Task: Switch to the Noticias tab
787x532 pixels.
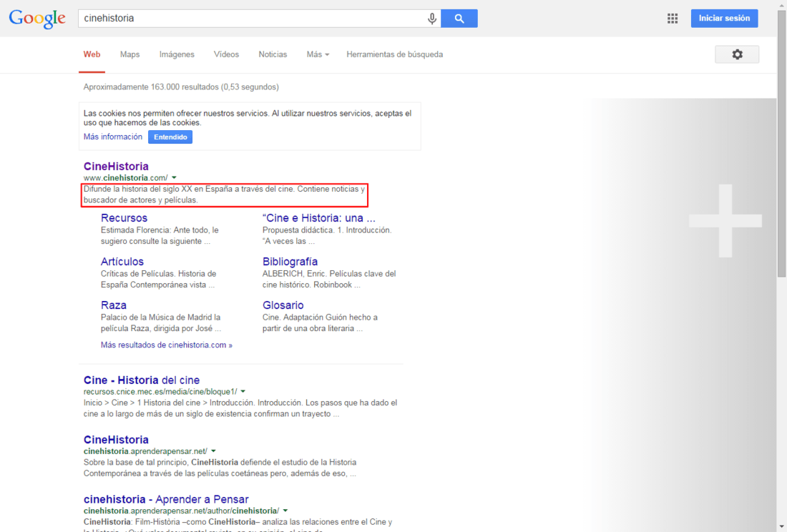Action: (x=273, y=54)
